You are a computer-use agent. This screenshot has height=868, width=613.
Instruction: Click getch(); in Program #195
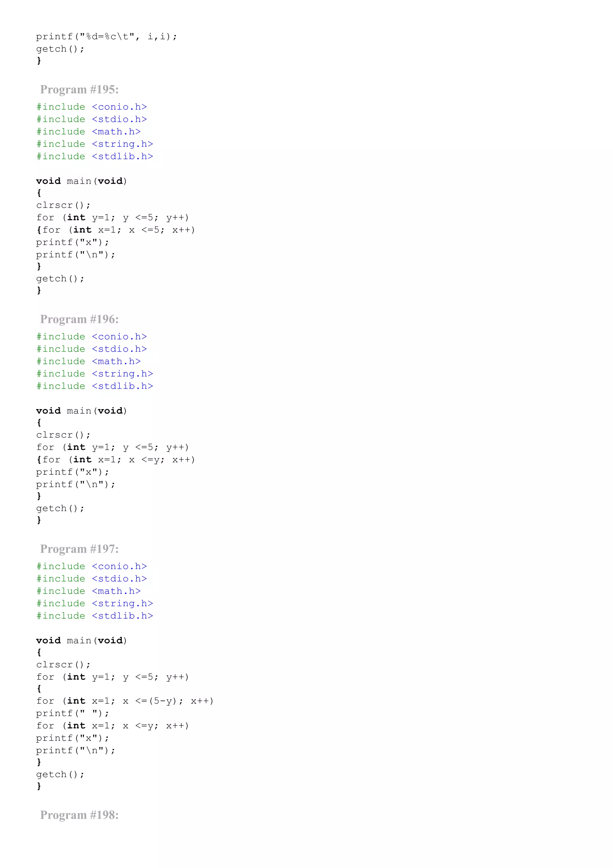tap(60, 279)
